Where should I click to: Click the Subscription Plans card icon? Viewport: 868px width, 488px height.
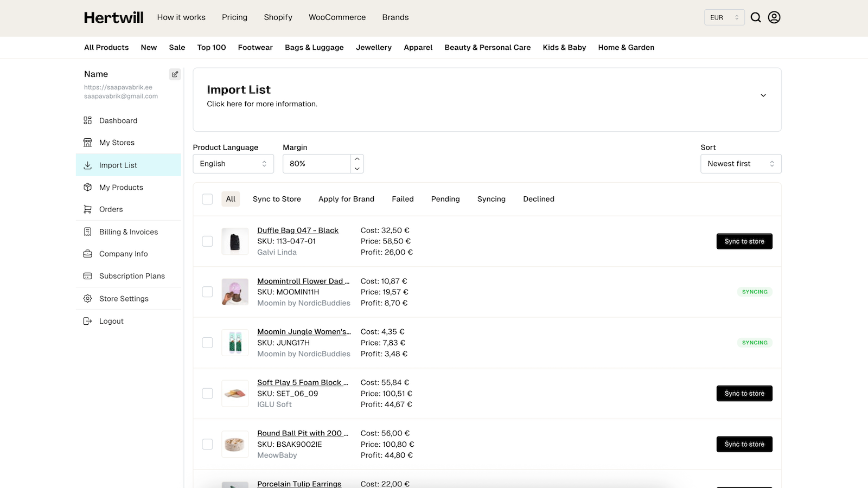click(x=87, y=276)
